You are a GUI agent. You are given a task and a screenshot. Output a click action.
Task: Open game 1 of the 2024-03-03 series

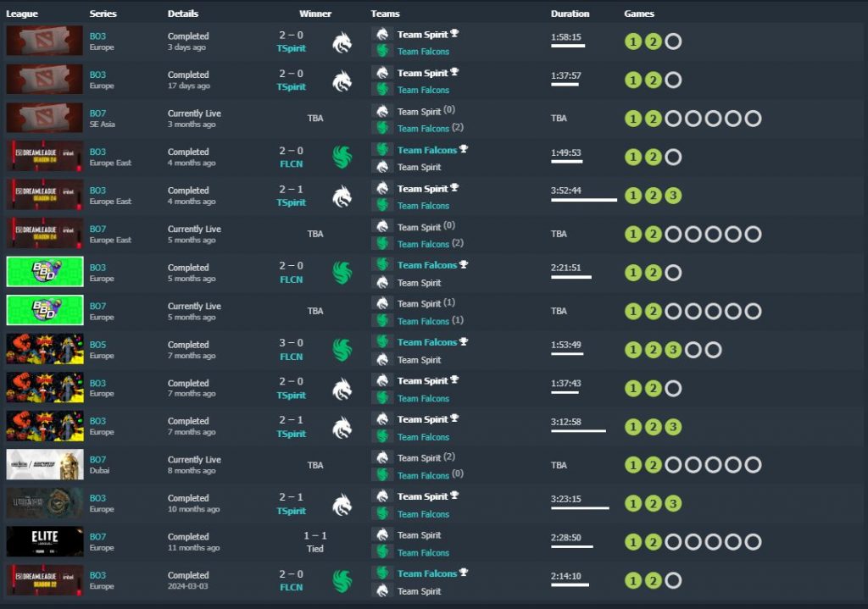tap(632, 581)
